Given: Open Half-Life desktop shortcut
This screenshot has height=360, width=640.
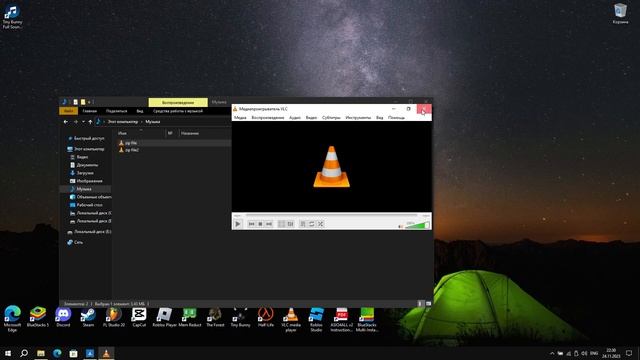Looking at the screenshot, I should 266,317.
